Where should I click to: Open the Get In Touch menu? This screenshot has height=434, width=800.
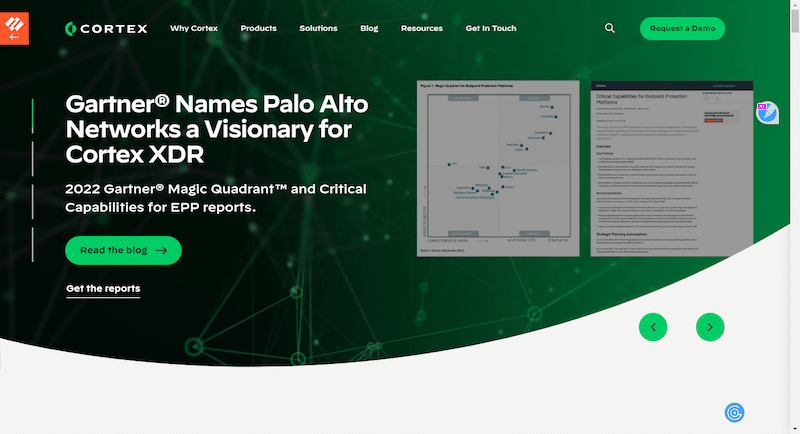[491, 28]
